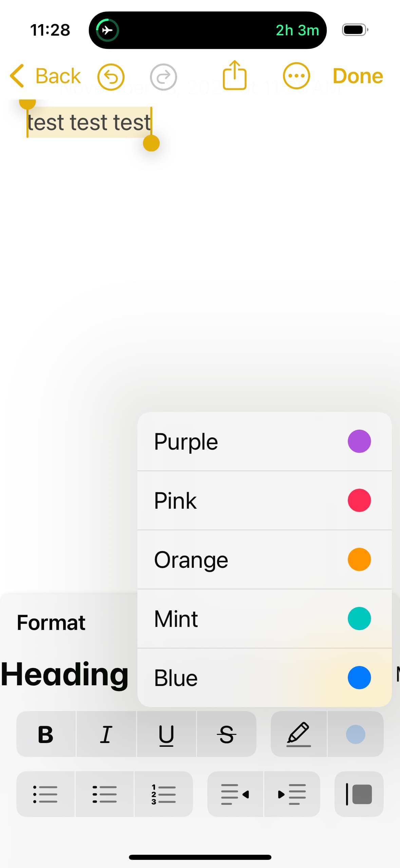Toggle bold formatting

(x=46, y=734)
